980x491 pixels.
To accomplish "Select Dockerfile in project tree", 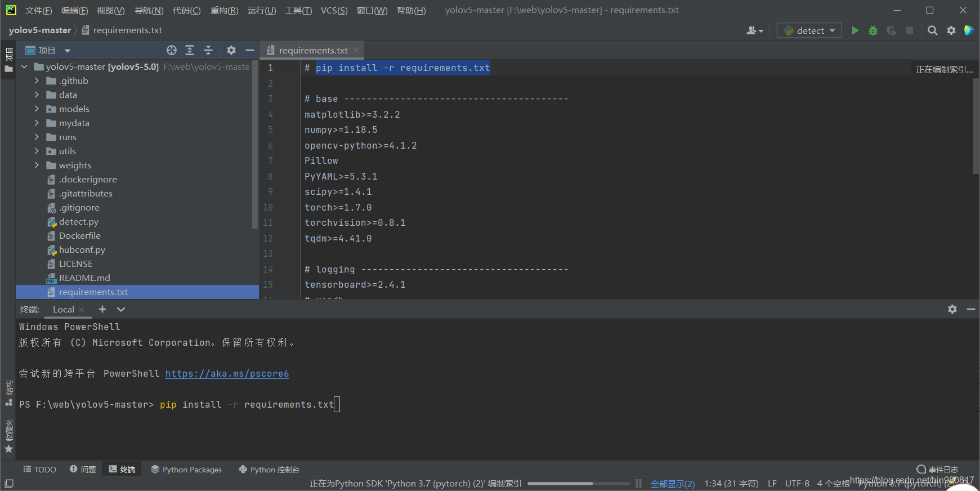I will click(80, 235).
